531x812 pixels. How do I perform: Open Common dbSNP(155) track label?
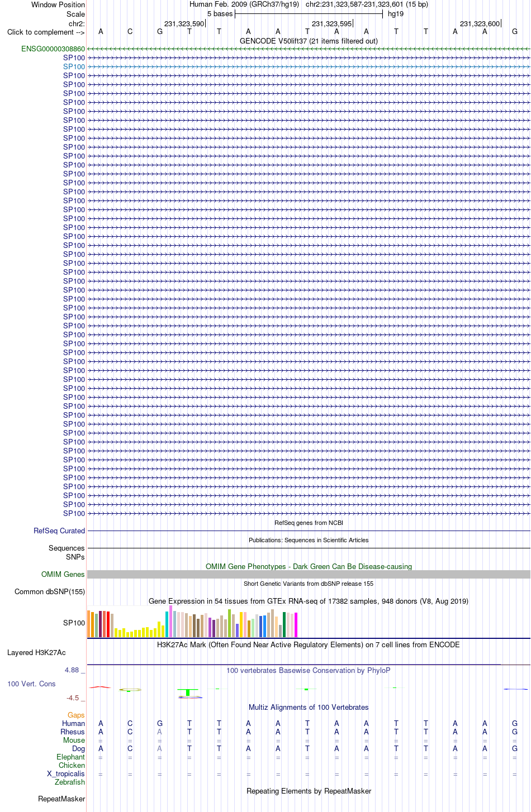(50, 592)
